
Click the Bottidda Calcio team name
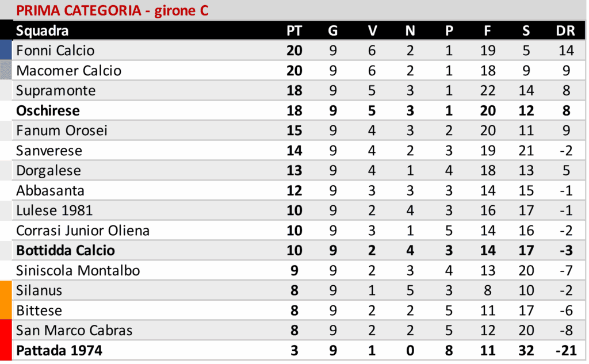66,251
